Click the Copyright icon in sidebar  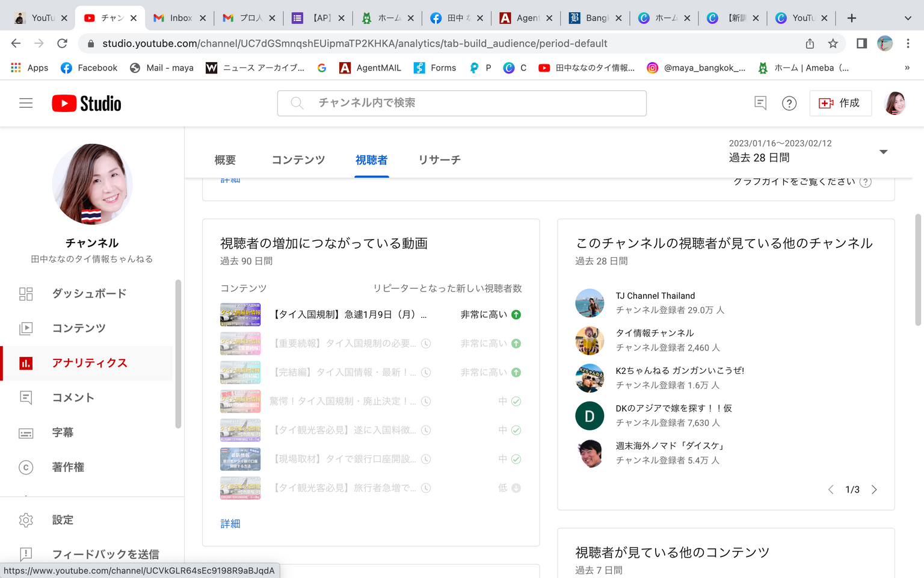coord(26,467)
